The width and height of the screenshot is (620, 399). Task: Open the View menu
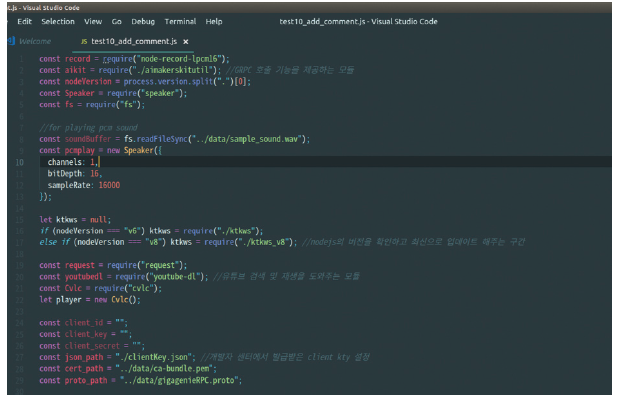click(93, 21)
